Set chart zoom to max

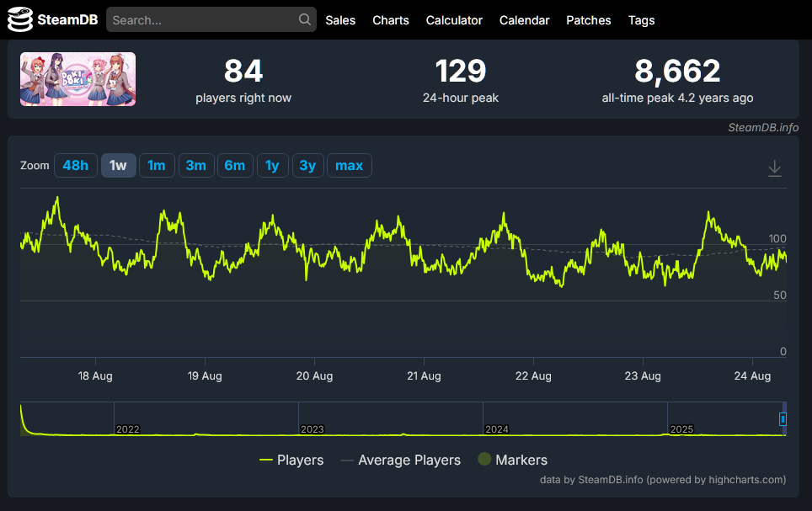(349, 166)
